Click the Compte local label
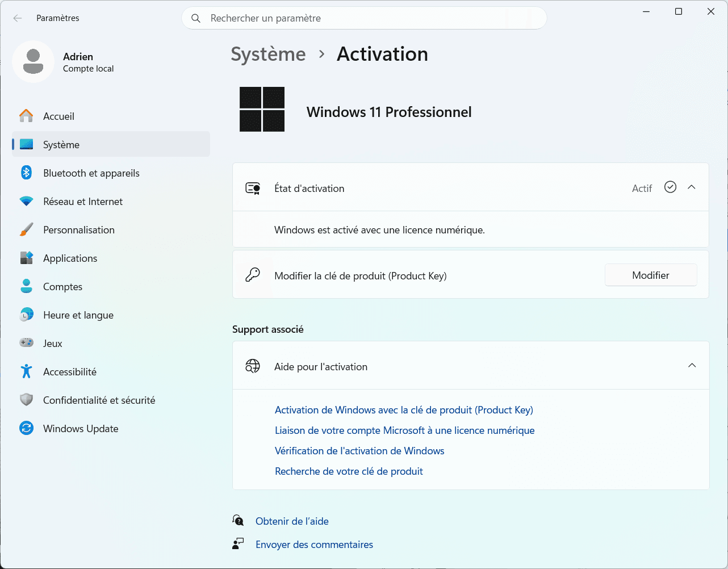The width and height of the screenshot is (728, 569). coord(88,69)
